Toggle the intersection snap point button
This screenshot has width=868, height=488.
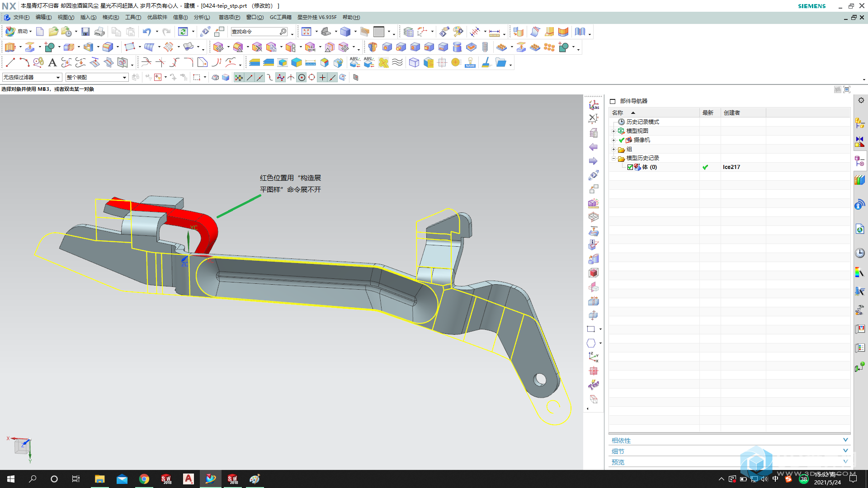(x=291, y=78)
